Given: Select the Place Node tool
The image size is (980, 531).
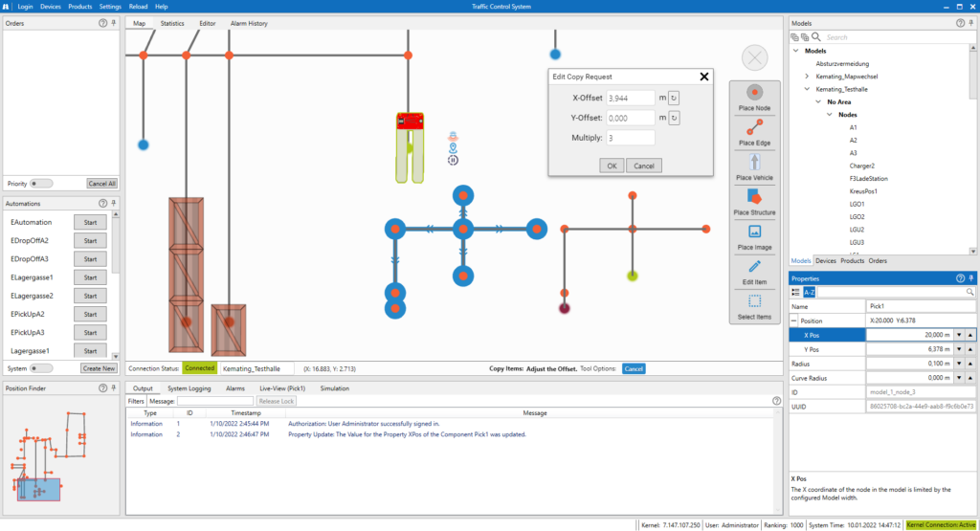Looking at the screenshot, I should click(754, 97).
